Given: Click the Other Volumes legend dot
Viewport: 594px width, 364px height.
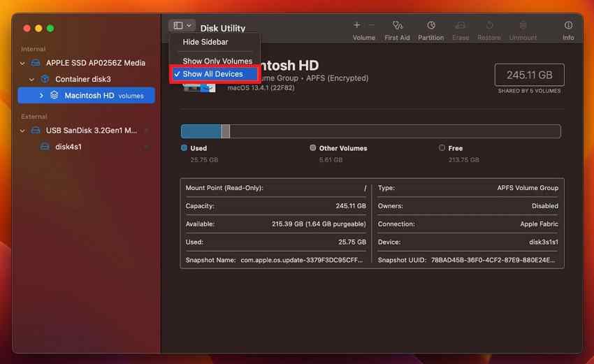Looking at the screenshot, I should [312, 148].
